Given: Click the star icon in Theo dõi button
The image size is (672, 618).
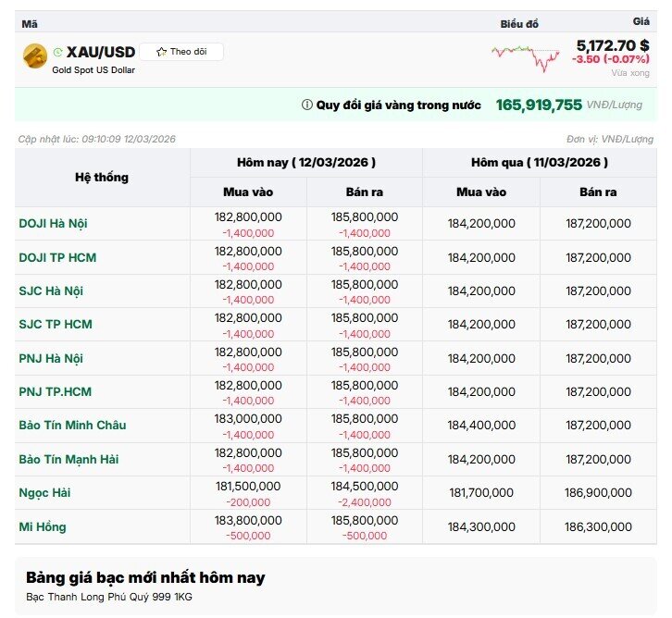Looking at the screenshot, I should pyautogui.click(x=161, y=52).
